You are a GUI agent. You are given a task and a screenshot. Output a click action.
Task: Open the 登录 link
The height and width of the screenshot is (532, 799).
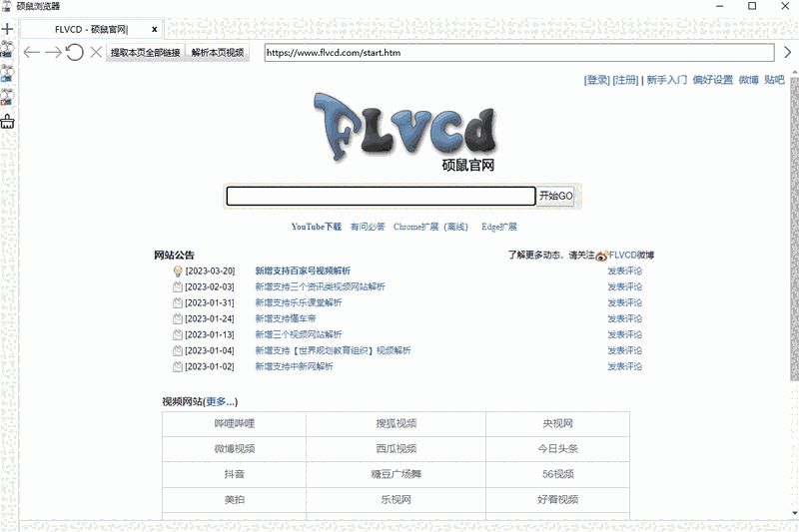click(596, 80)
